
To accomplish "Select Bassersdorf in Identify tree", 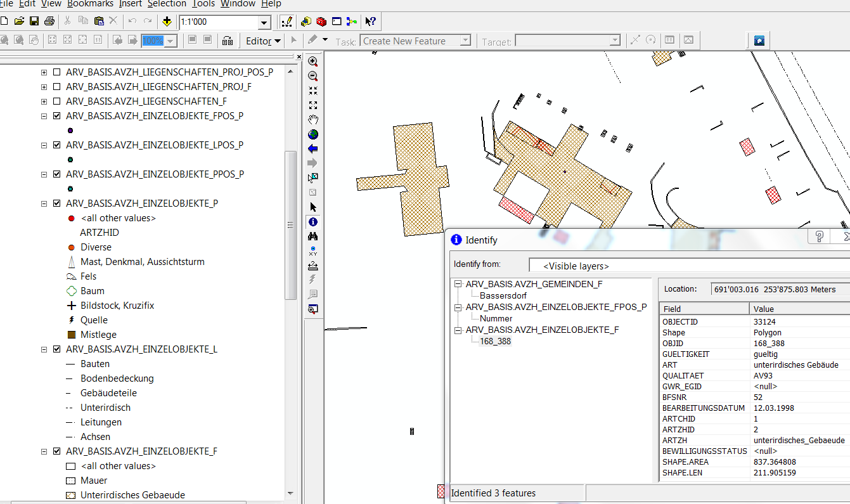I will coord(503,295).
